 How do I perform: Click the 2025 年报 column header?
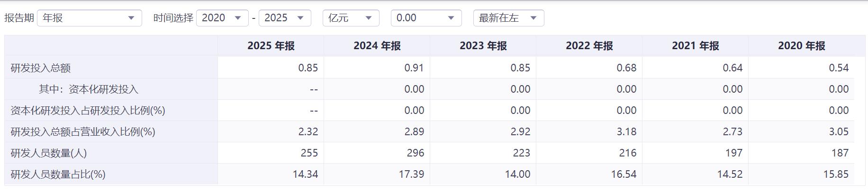271,46
